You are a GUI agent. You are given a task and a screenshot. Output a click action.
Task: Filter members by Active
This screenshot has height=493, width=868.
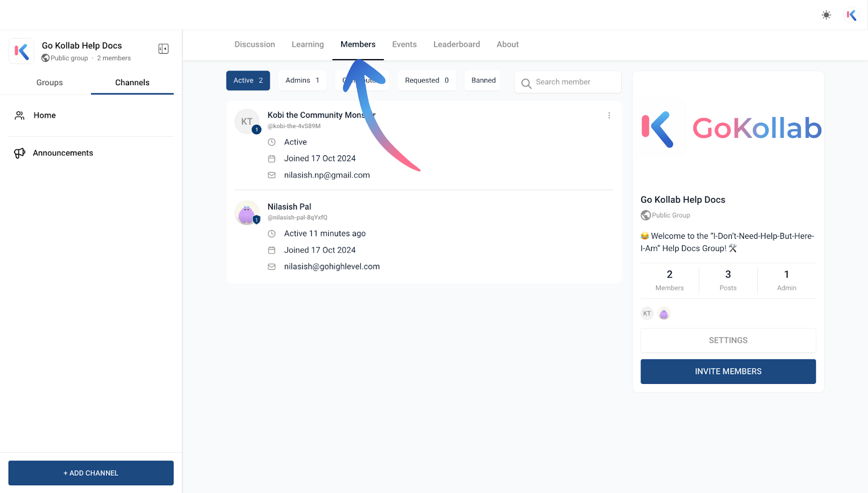(248, 80)
